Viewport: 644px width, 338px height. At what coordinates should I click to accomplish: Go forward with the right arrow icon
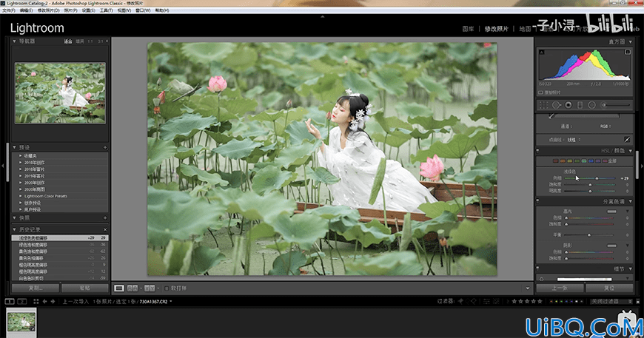pyautogui.click(x=53, y=302)
